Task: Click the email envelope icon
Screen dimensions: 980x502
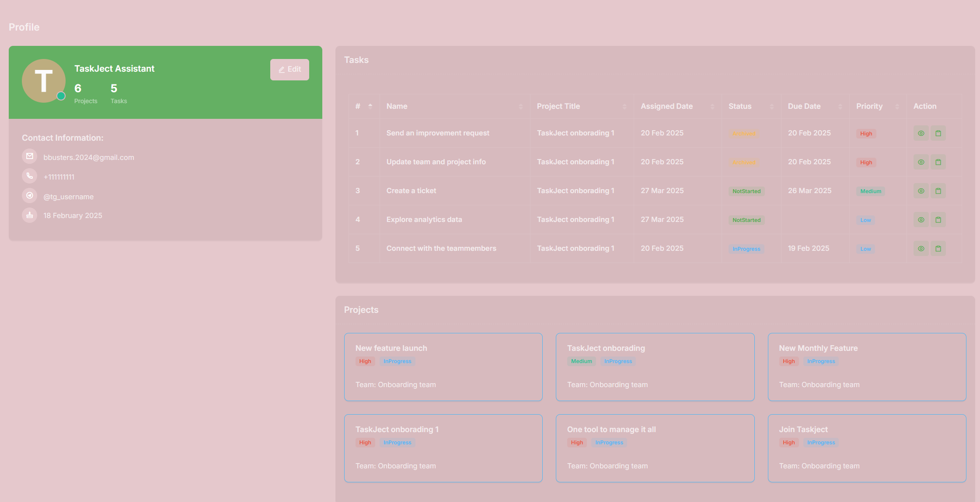Action: click(29, 156)
